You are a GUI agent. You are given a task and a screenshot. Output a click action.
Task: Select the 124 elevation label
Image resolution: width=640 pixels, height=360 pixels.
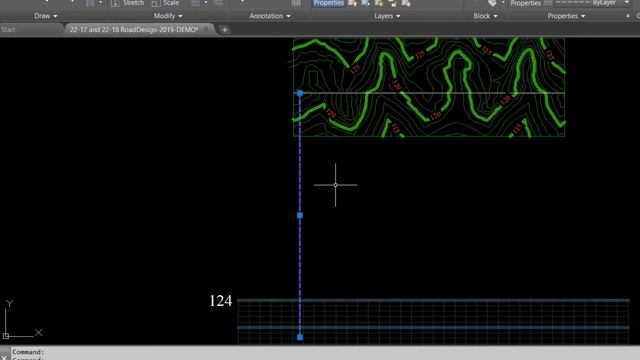220,301
